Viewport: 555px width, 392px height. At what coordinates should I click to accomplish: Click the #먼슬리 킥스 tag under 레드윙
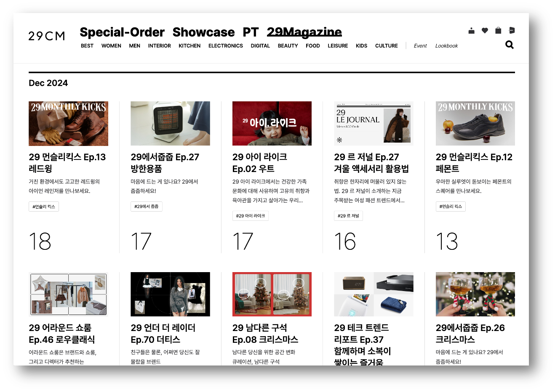click(44, 207)
